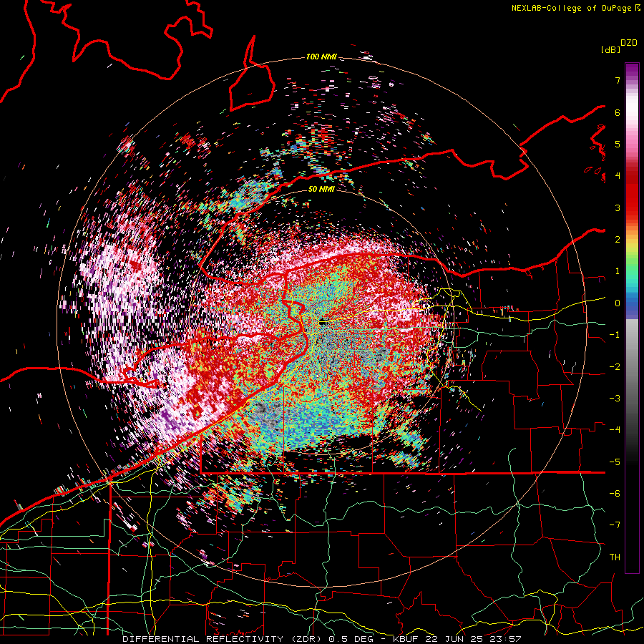Click the 4 value on the scale
644x644 pixels.
coord(618,176)
